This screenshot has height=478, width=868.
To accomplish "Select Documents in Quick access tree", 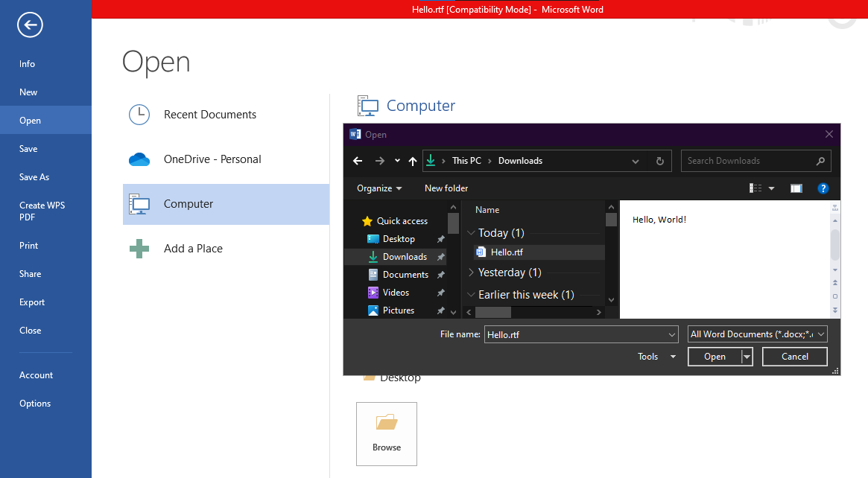I will coord(405,275).
